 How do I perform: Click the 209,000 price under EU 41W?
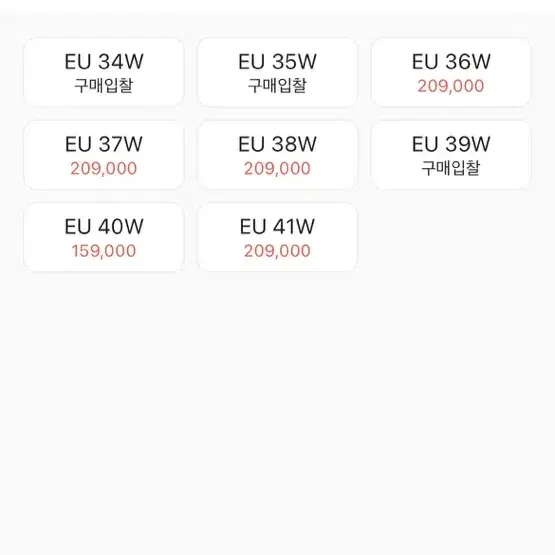pyautogui.click(x=277, y=251)
